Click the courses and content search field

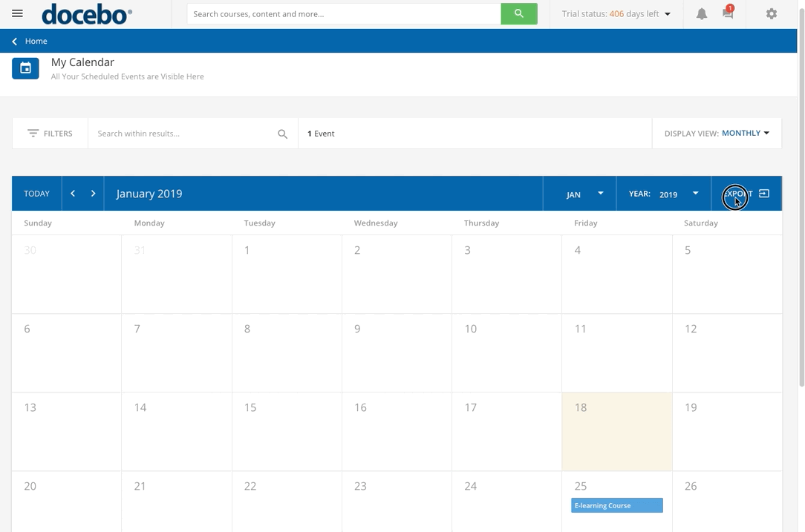[342, 13]
